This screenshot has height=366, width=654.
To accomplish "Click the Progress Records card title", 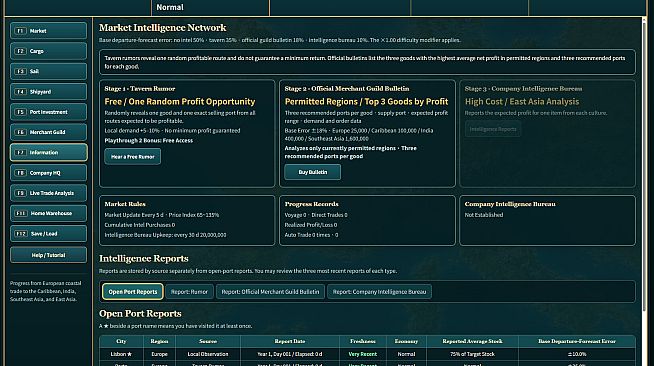I will click(x=312, y=204).
